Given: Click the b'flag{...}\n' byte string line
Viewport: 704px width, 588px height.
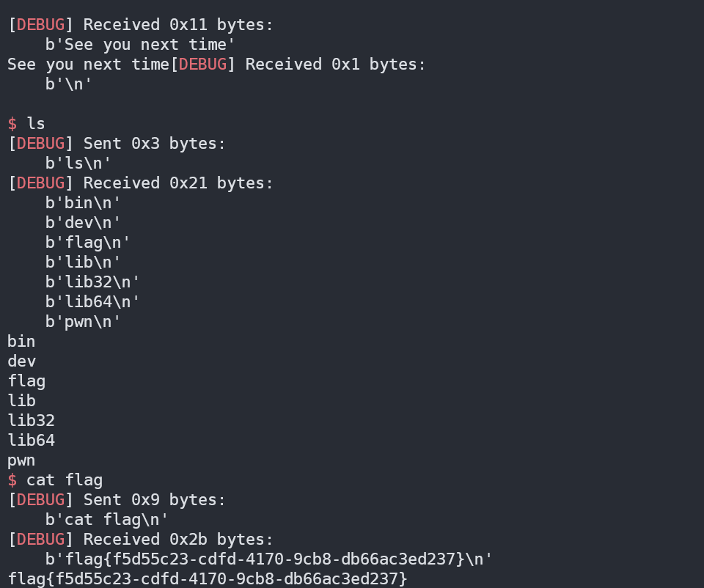Looking at the screenshot, I should (268, 559).
